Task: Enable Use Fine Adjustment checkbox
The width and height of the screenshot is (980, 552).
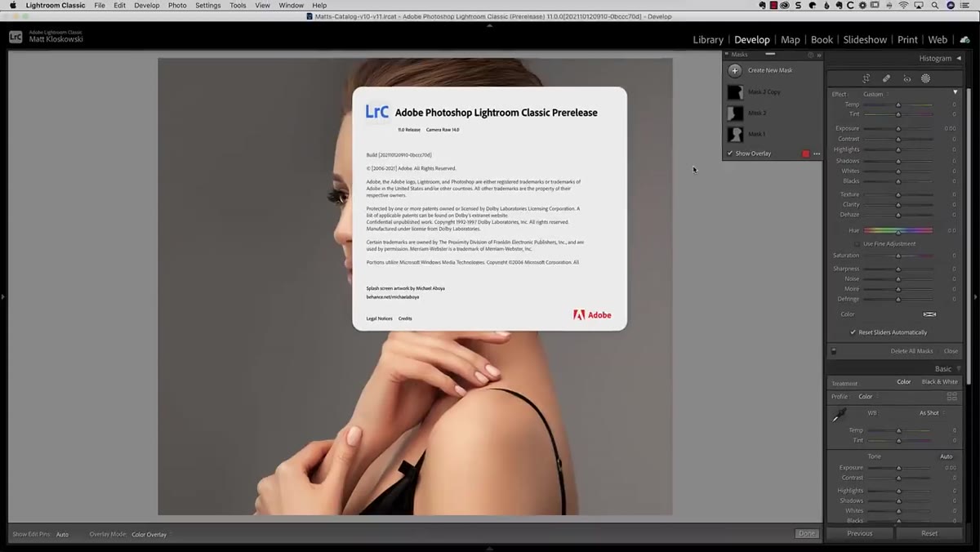Action: click(x=857, y=243)
